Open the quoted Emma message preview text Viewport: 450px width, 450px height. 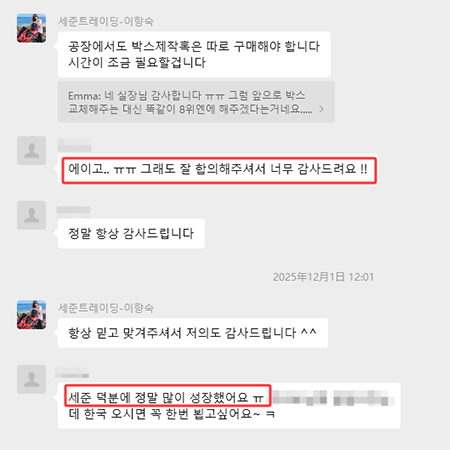[x=190, y=102]
